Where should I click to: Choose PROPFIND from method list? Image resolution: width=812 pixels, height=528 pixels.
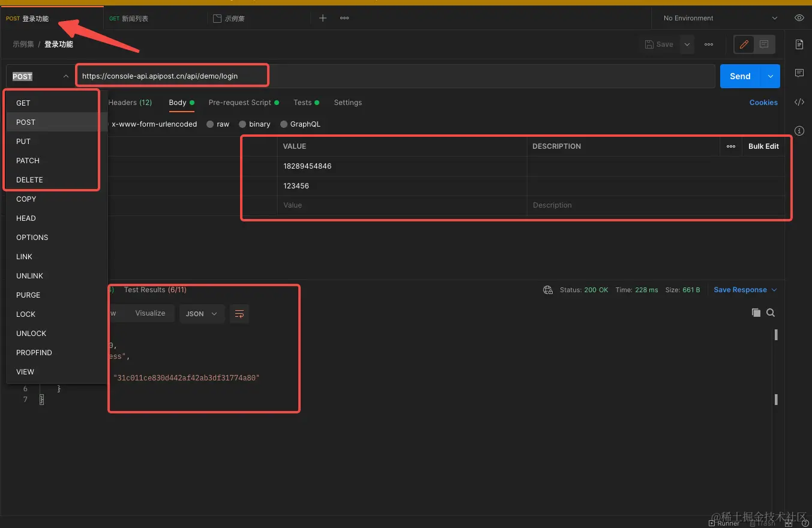(56, 353)
